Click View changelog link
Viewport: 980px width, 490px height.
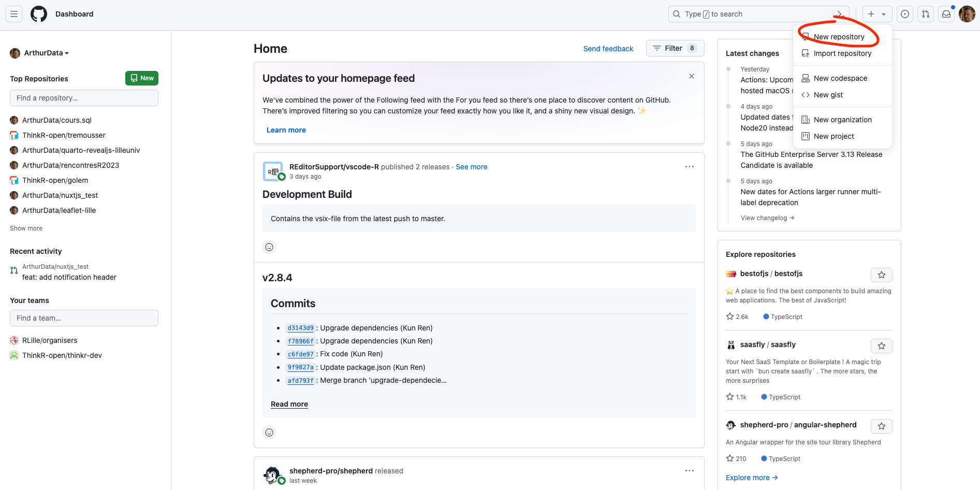(x=767, y=218)
